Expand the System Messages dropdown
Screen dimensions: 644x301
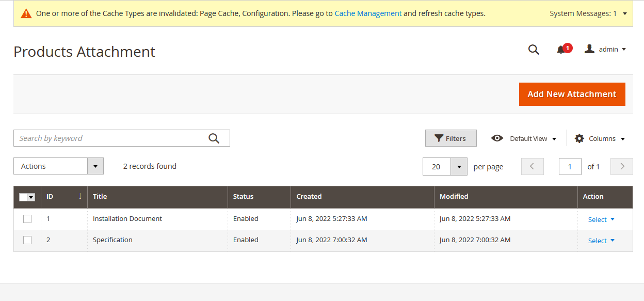click(x=624, y=13)
